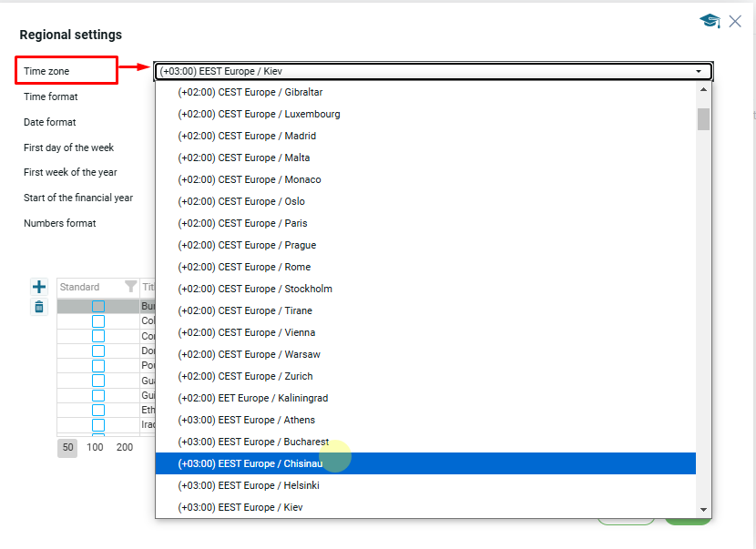Viewport: 756px width, 549px height.
Task: Tick the checkbox in the highlighted first row
Action: point(98,307)
